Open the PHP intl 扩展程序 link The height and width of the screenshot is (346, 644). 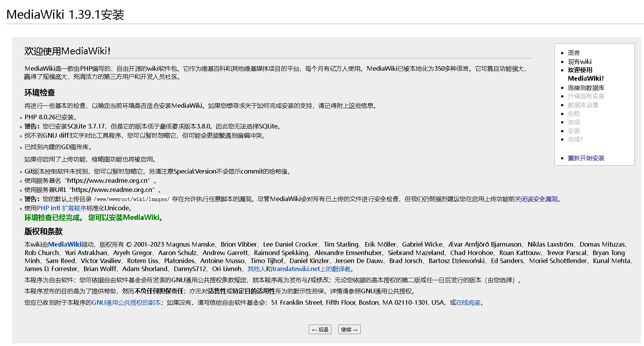[62, 208]
